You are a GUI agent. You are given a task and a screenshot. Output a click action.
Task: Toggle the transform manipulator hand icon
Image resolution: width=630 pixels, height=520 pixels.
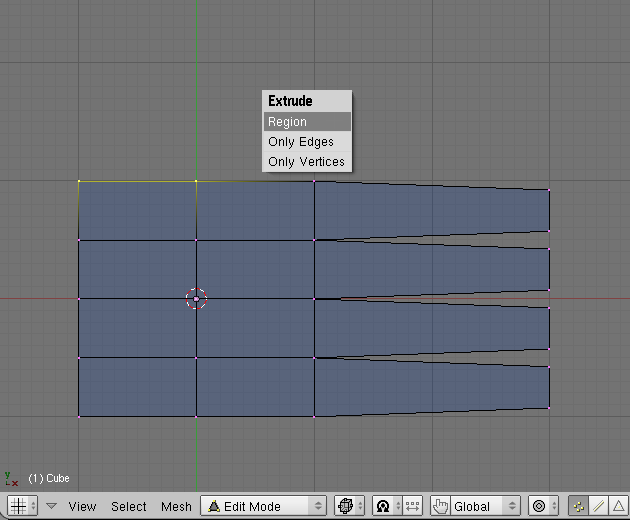440,506
